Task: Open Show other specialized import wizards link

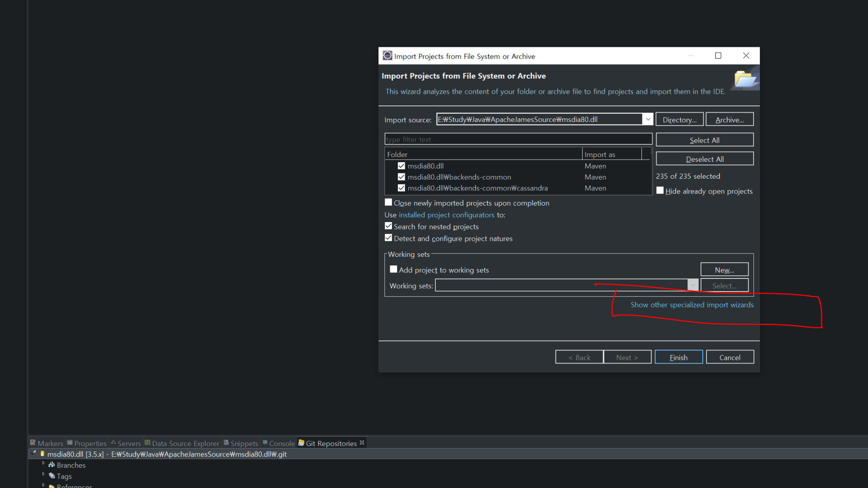Action: [692, 305]
